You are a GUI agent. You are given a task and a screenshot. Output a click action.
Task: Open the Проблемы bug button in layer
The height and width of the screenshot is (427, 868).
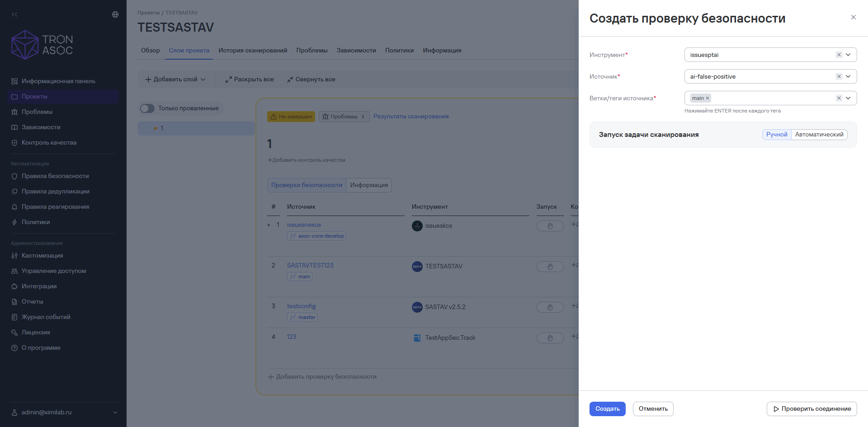[344, 117]
